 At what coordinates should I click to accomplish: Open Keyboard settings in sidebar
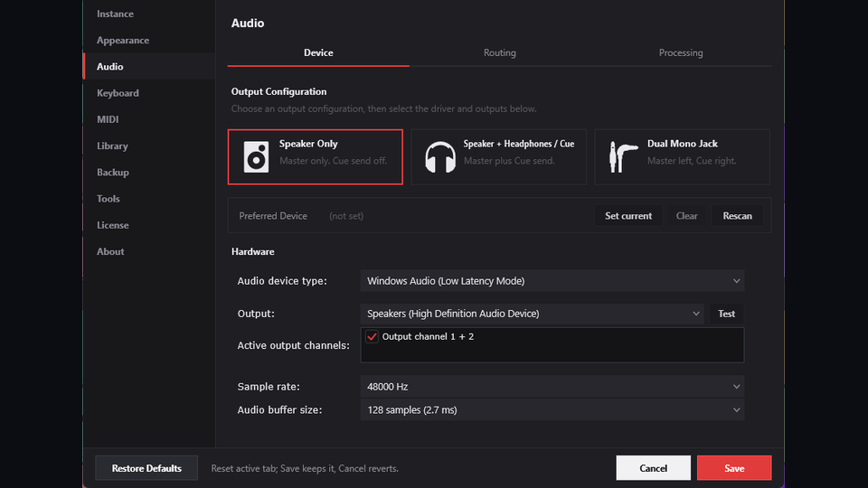coord(149,93)
